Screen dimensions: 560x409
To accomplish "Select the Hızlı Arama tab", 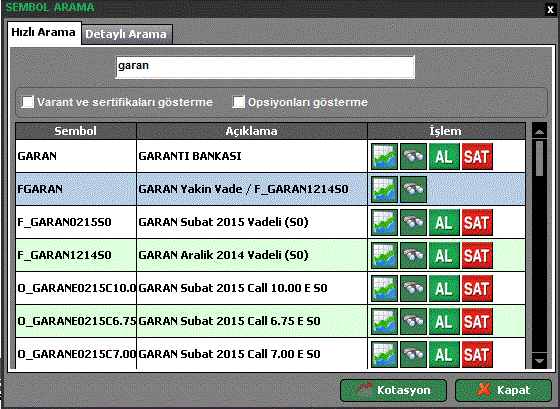I will point(44,33).
